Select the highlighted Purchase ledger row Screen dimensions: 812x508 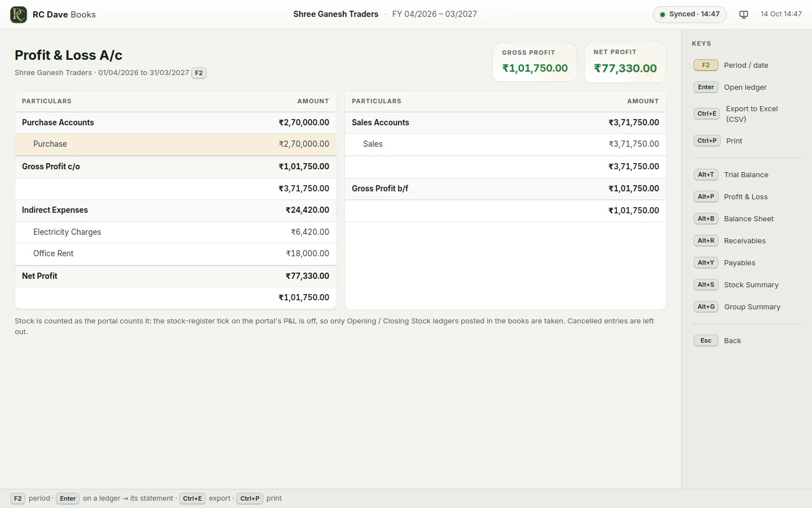(x=175, y=144)
